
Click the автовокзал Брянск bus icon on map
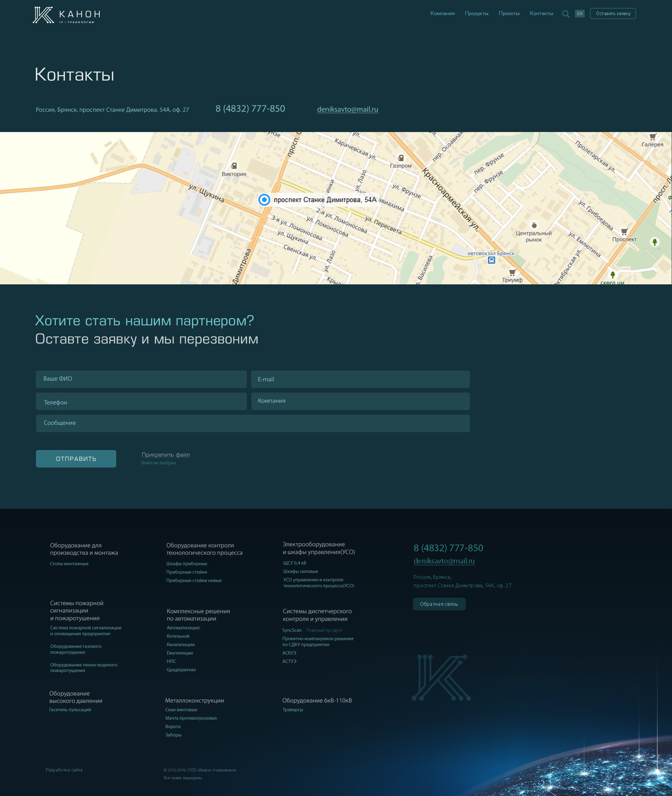point(491,261)
